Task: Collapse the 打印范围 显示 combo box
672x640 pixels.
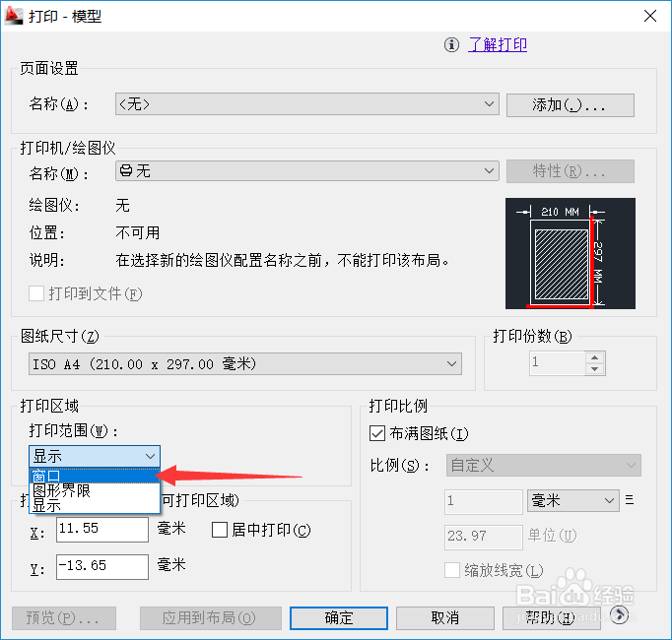Action: coord(95,456)
